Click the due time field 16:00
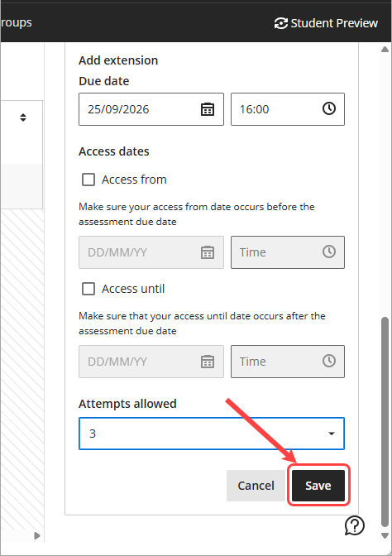392x556 pixels. [x=288, y=109]
